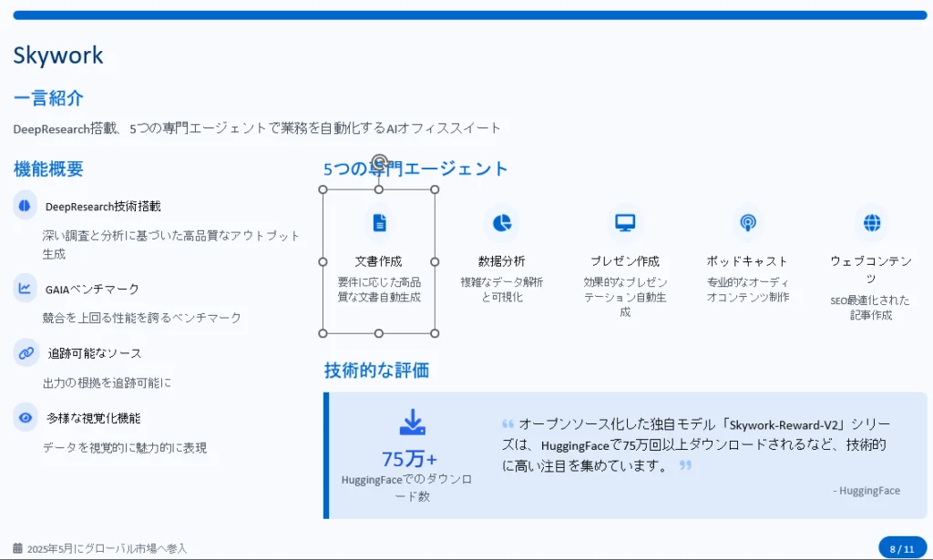
Task: Click the DeepResearch搭載 tagline sentence
Action: coord(257,128)
